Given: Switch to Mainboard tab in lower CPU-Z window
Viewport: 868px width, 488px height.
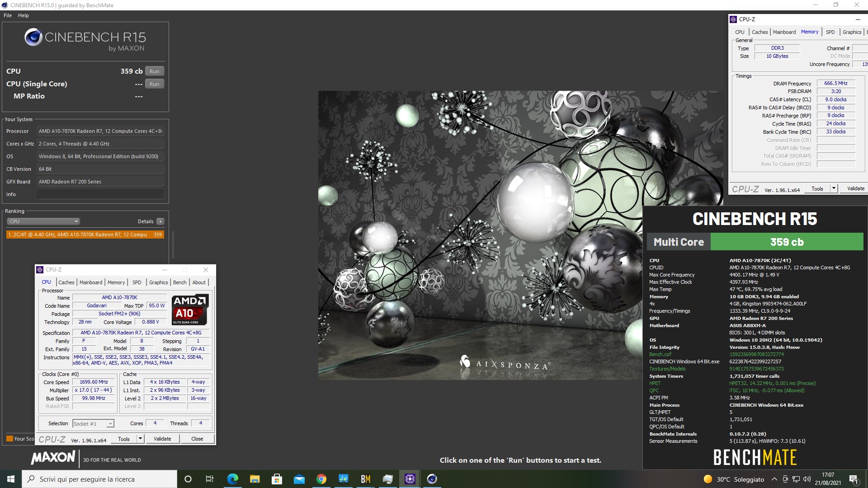Looking at the screenshot, I should (x=91, y=282).
